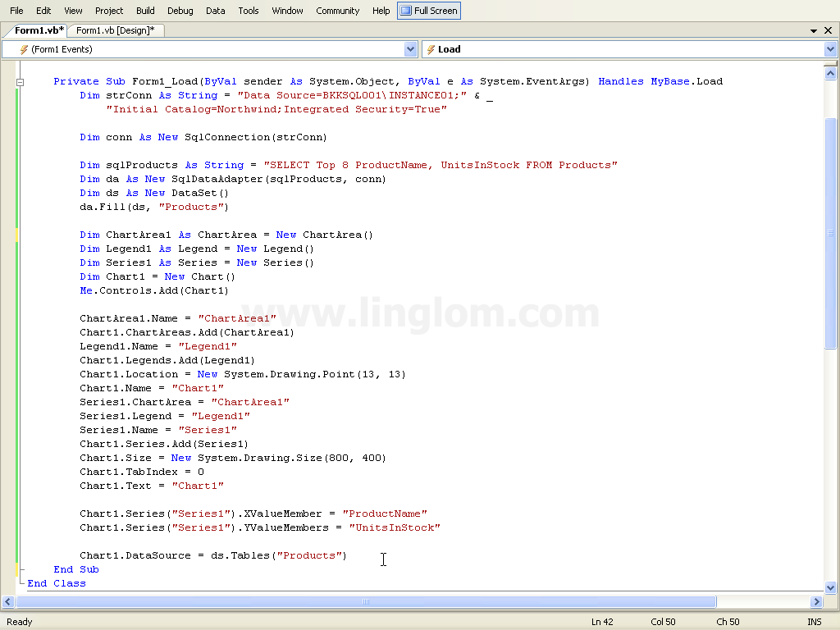Click the Series1.Legend assignment line
This screenshot has height=630, width=840.
tap(165, 416)
